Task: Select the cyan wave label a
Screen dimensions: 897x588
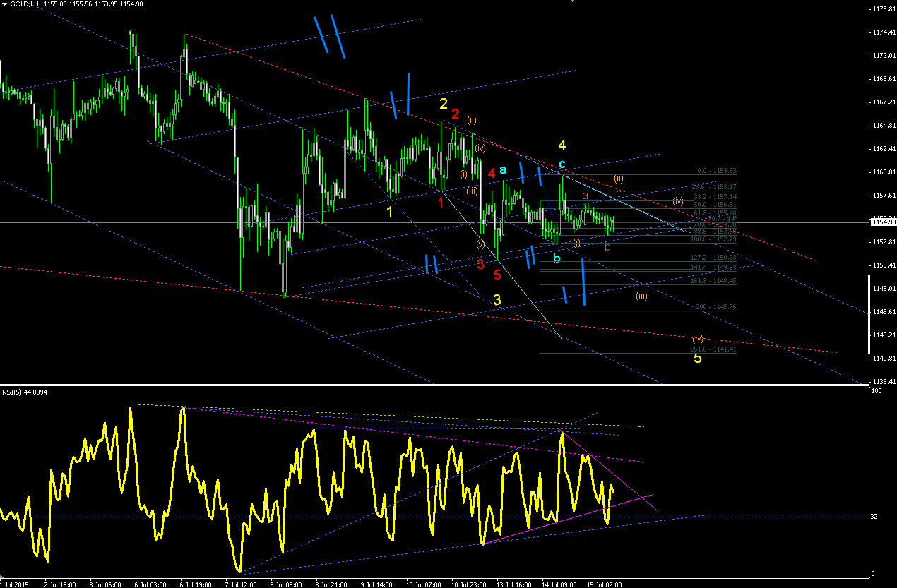Action: coord(503,169)
